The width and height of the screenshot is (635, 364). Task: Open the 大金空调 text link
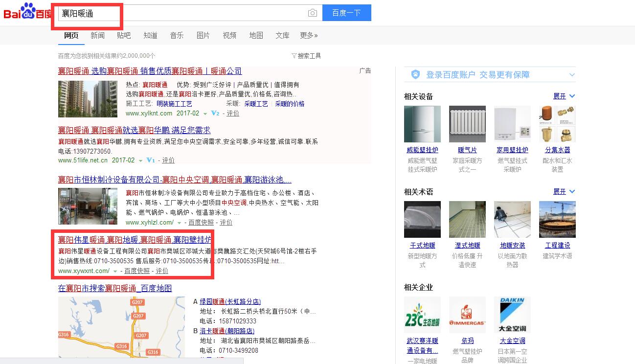512,341
